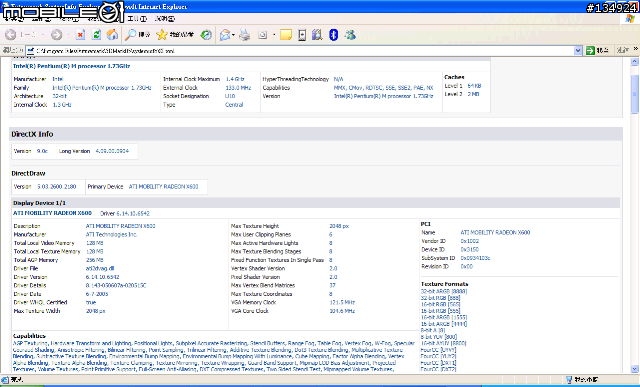Click the Level 2 cache 2 MB value

[473, 94]
